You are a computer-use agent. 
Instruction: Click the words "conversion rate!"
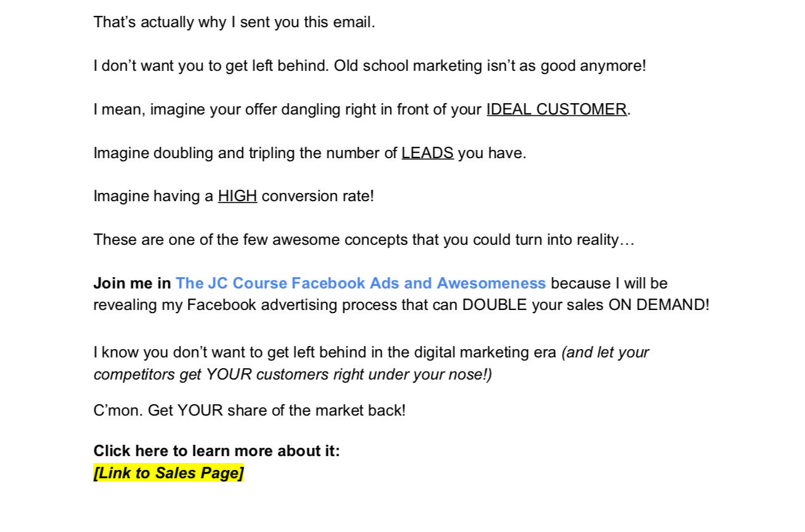[x=318, y=196]
